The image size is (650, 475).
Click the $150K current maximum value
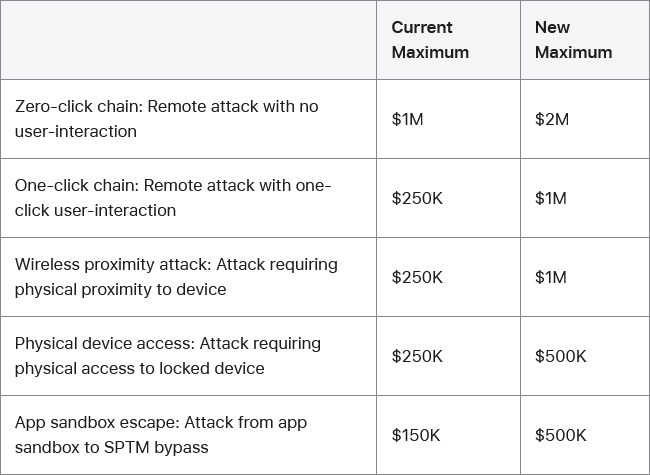(416, 435)
